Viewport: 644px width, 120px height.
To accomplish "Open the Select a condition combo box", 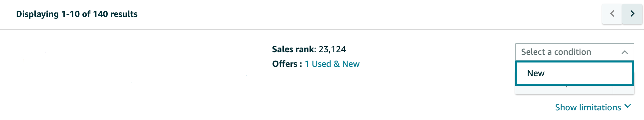I will 575,52.
